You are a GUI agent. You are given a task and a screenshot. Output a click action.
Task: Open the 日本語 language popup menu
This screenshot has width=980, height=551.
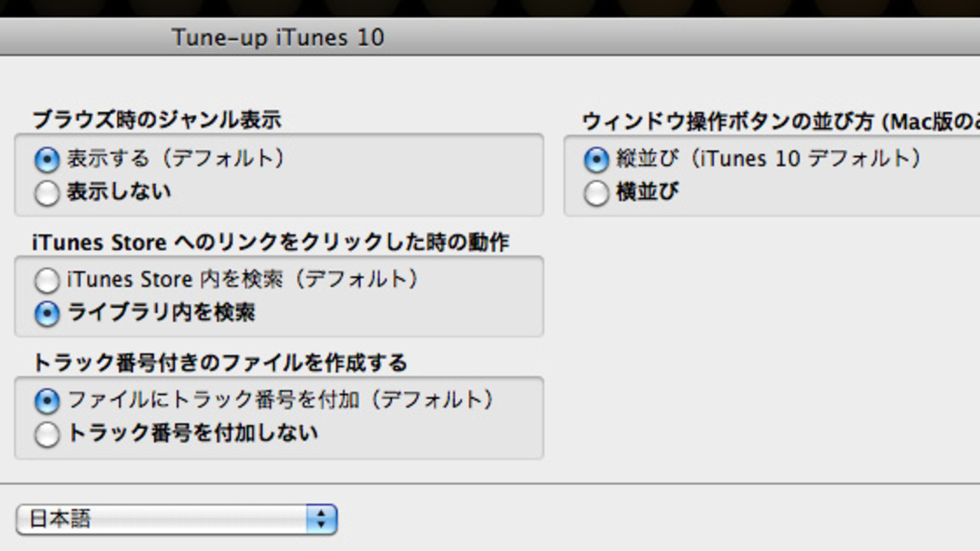[176, 519]
